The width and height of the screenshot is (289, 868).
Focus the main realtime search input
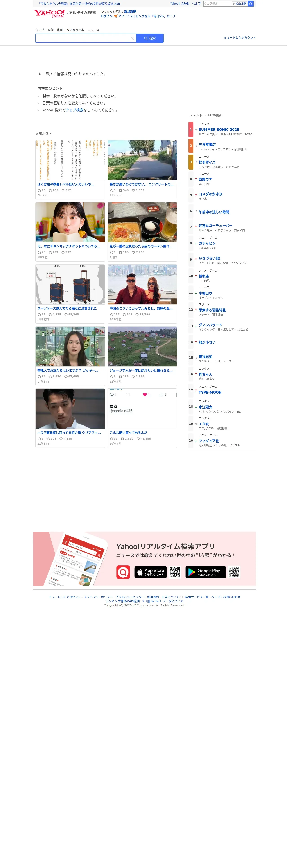click(x=83, y=38)
